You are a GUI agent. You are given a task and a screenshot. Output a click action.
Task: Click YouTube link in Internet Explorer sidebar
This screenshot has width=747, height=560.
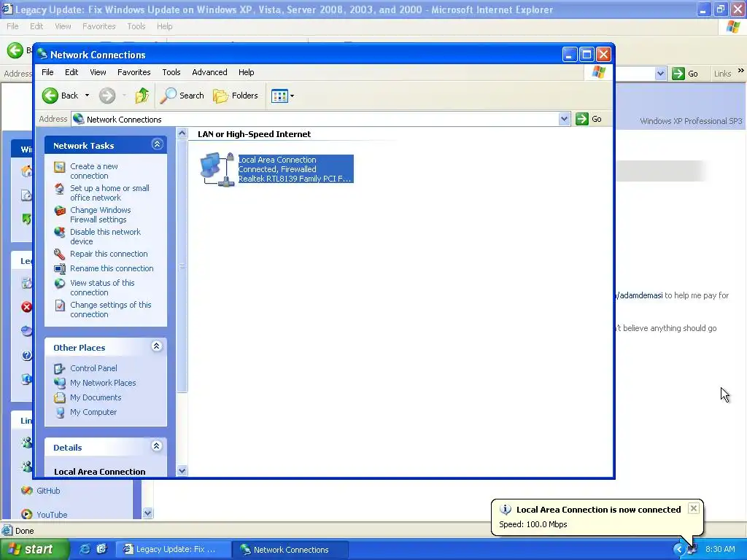[52, 515]
